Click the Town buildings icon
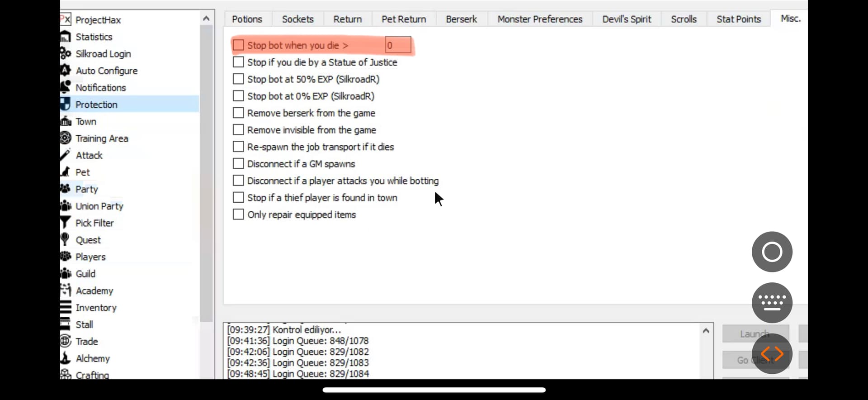This screenshot has width=868, height=400. [66, 121]
